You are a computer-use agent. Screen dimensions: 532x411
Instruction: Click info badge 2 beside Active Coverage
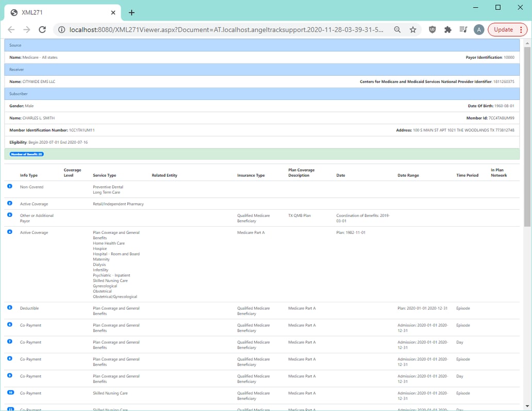[x=9, y=203]
